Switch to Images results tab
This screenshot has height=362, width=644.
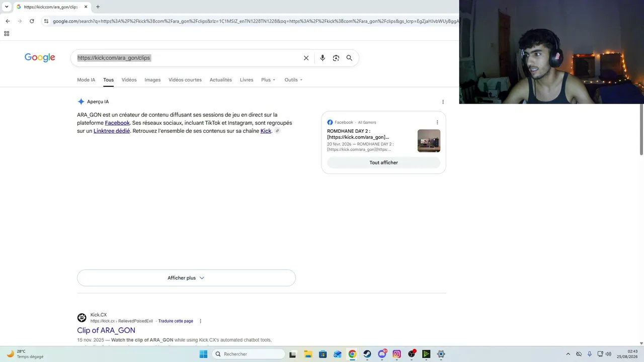(152, 80)
